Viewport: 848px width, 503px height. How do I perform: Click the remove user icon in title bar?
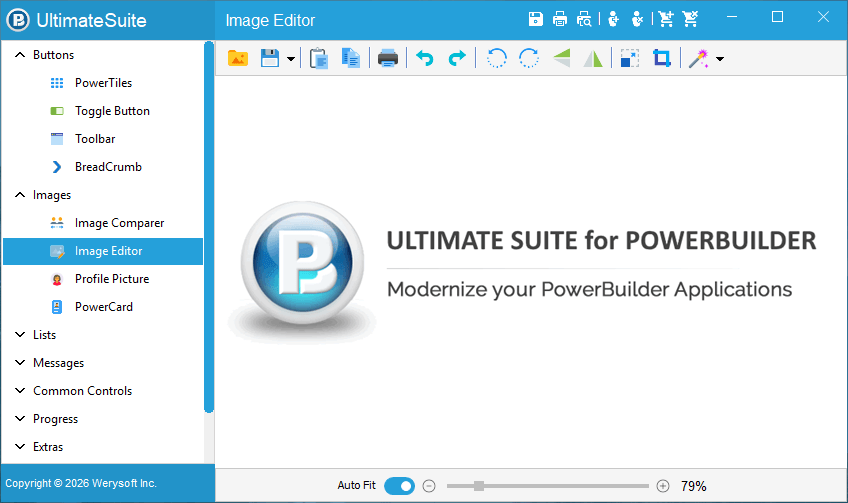[x=638, y=19]
